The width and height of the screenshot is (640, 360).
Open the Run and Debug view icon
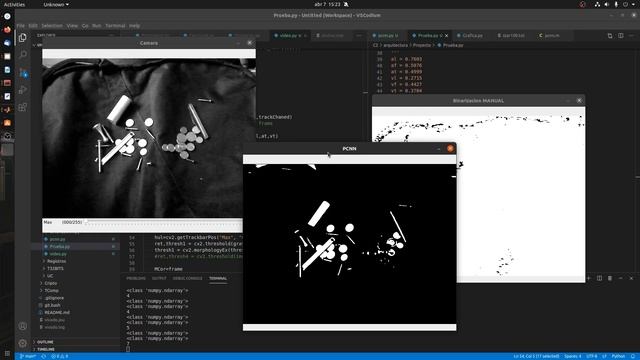click(23, 90)
